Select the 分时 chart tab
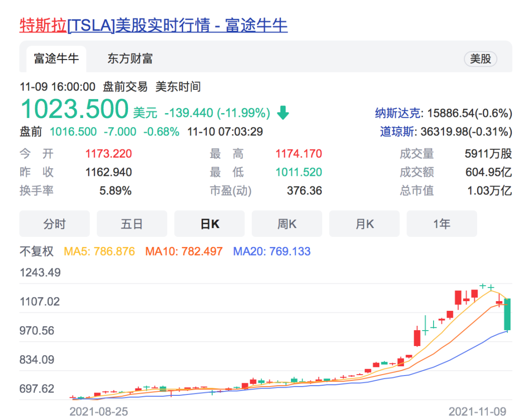 55,224
